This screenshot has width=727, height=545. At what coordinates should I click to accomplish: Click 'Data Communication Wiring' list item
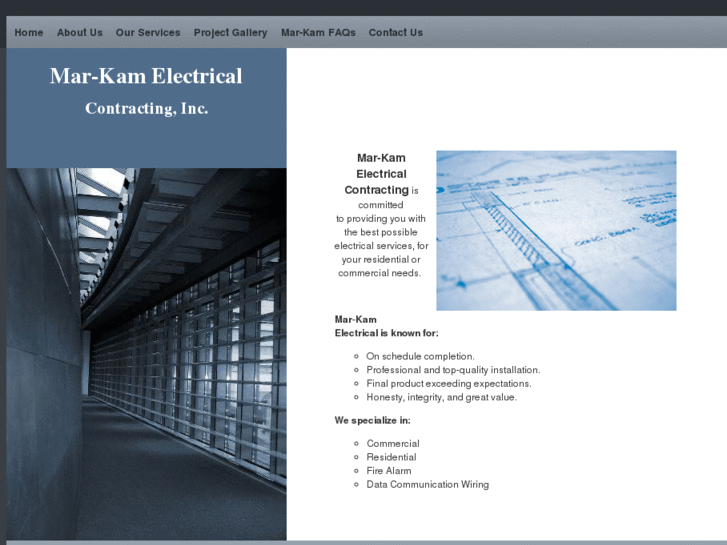(427, 484)
